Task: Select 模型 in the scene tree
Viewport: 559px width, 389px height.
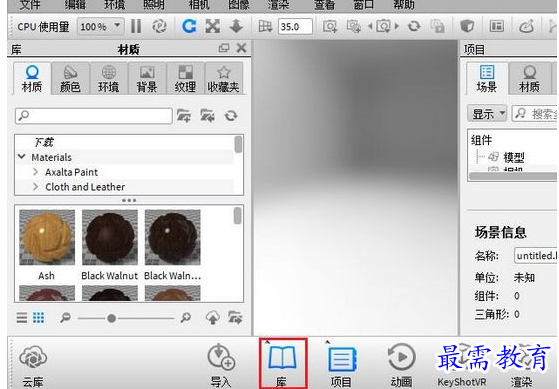Action: (513, 157)
